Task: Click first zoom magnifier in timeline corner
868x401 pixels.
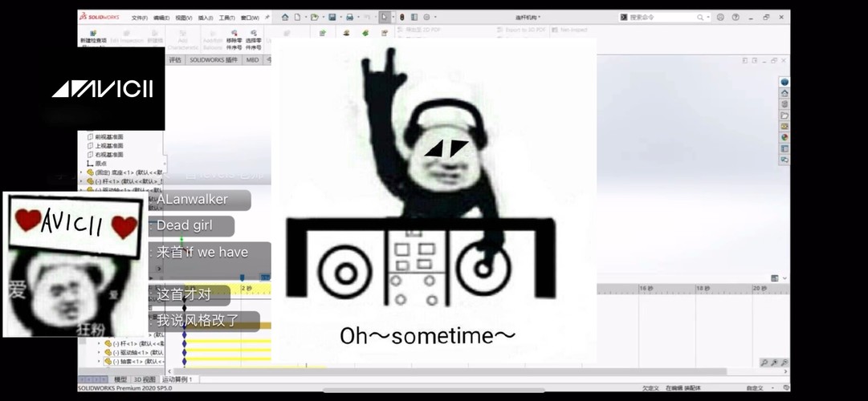Action: [x=764, y=363]
